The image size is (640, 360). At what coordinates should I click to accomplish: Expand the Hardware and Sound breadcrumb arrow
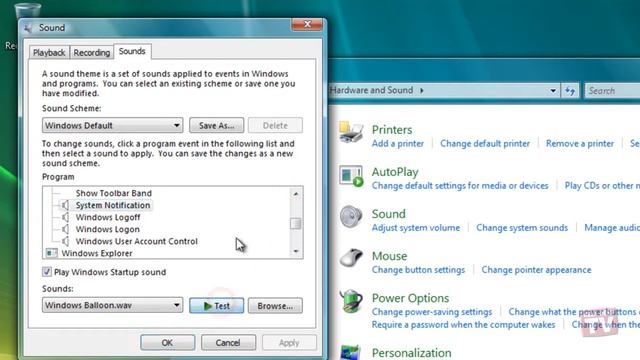(422, 91)
